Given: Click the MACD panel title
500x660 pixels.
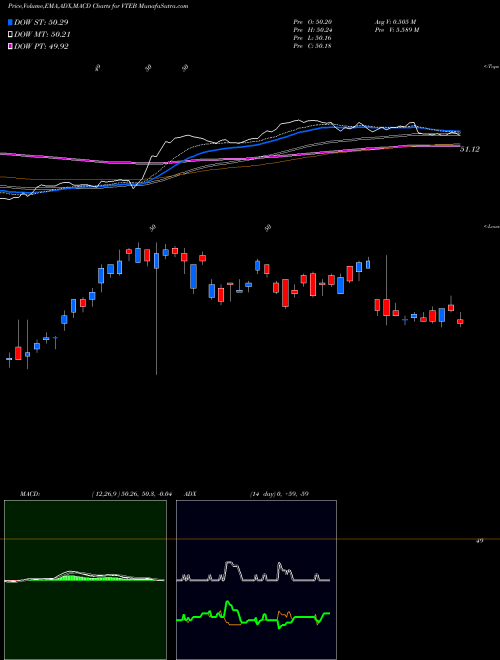Looking at the screenshot, I should tap(29, 494).
